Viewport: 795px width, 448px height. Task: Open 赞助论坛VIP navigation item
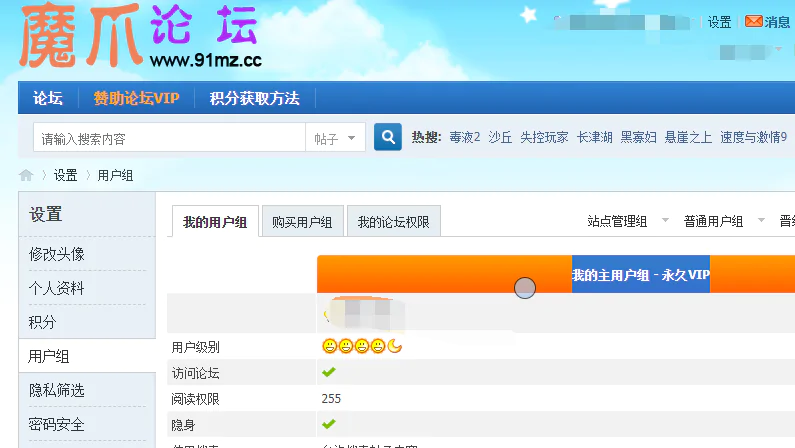[136, 98]
